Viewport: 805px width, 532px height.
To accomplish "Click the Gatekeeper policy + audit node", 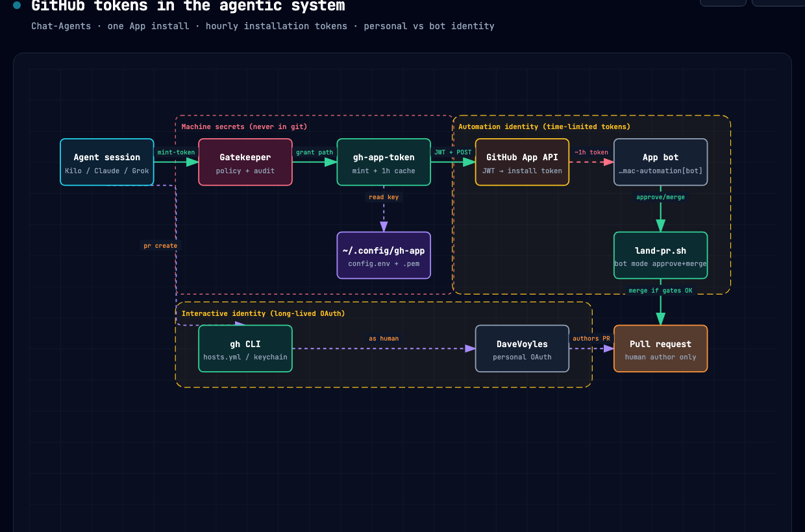I will click(245, 162).
